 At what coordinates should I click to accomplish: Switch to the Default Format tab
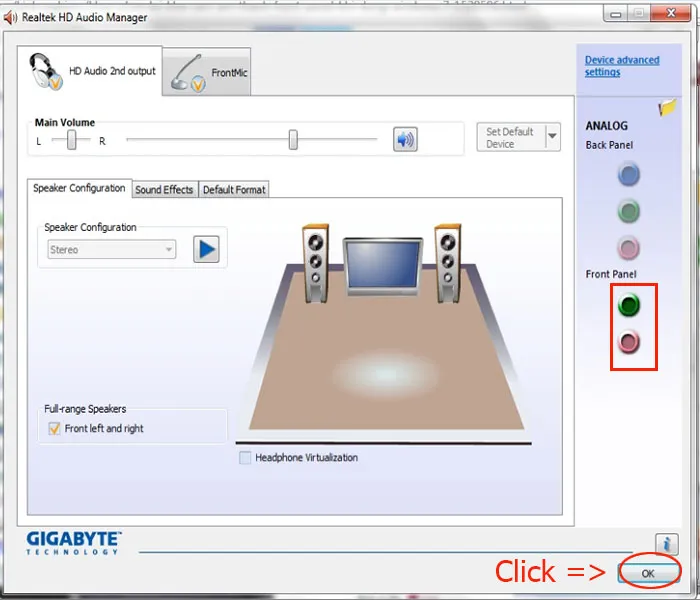(234, 190)
